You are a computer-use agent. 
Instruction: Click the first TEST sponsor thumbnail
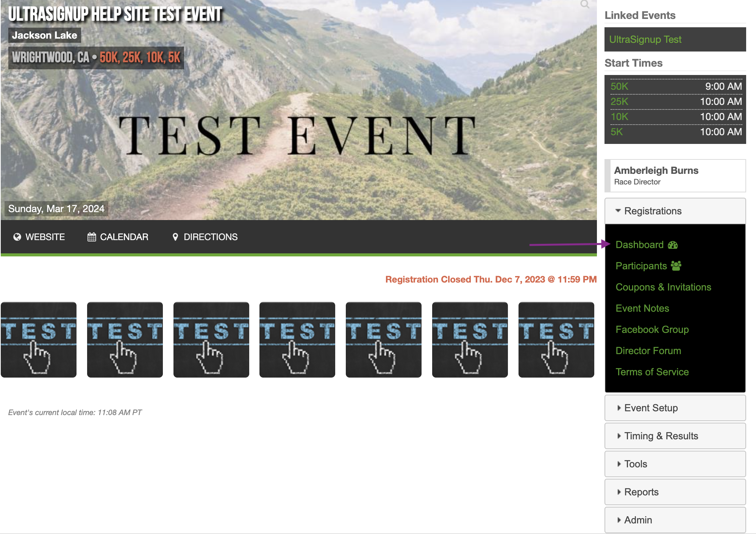click(39, 340)
